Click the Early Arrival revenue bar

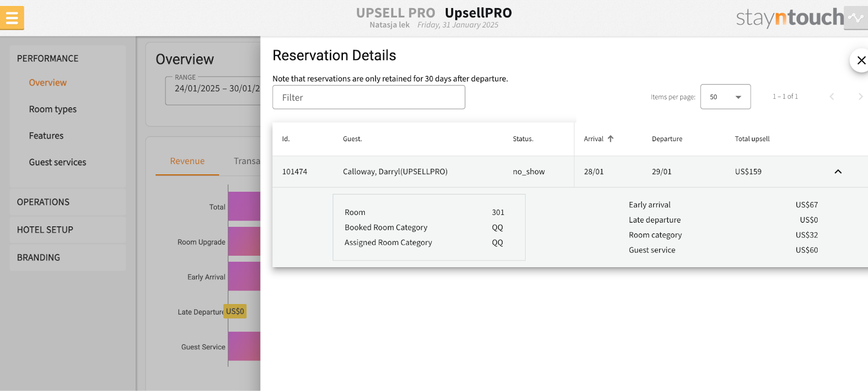coord(244,276)
